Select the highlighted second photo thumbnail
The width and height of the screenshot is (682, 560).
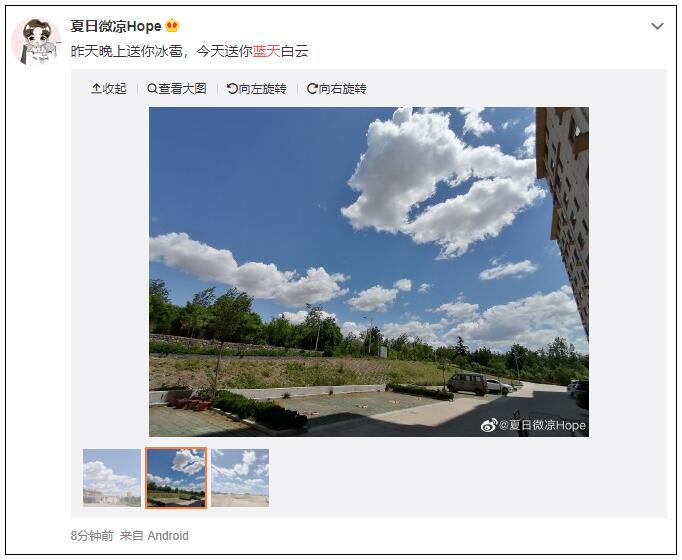click(x=176, y=478)
